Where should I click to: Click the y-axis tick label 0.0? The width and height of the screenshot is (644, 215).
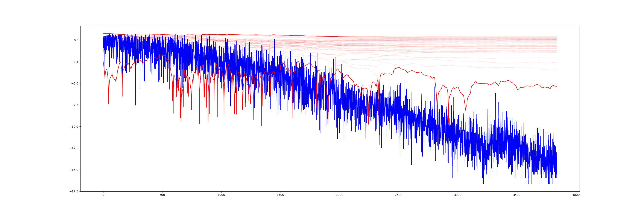pyautogui.click(x=76, y=40)
